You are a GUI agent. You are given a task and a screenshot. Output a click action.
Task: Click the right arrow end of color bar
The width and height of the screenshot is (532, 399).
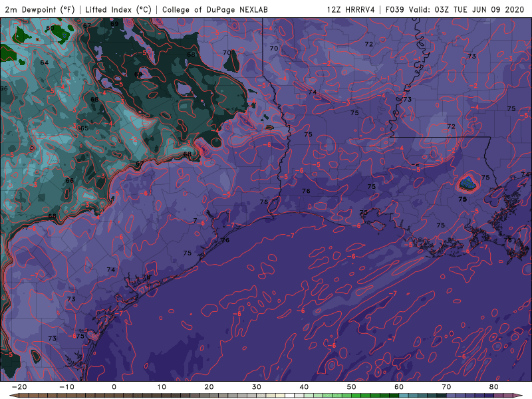tap(519, 396)
